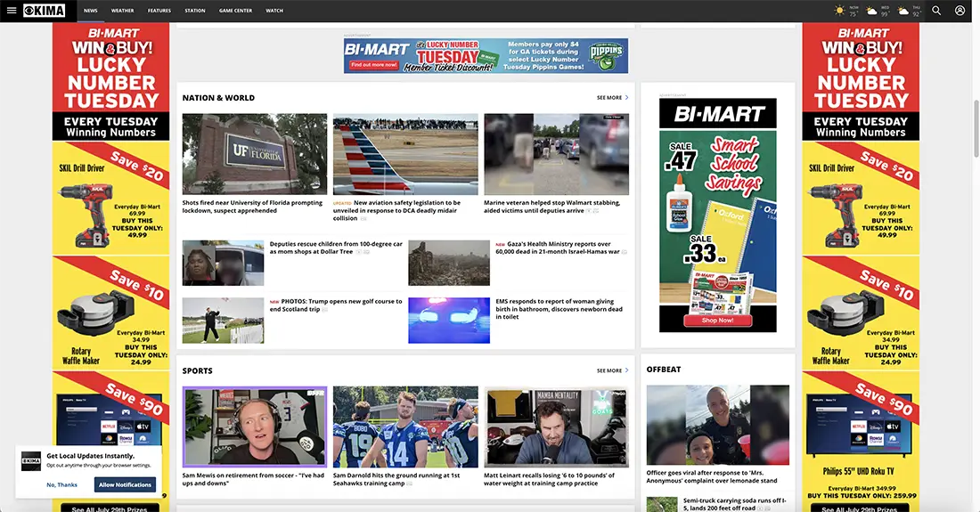Open the Station menu
The height and width of the screenshot is (512, 980).
coord(195,11)
